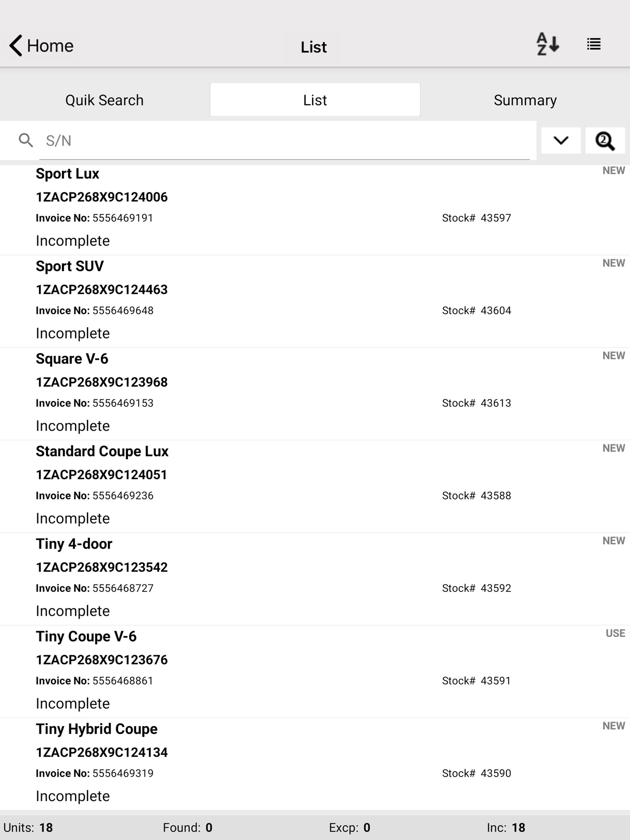Select the Square V-6 list item
The image size is (630, 840).
tap(315, 394)
